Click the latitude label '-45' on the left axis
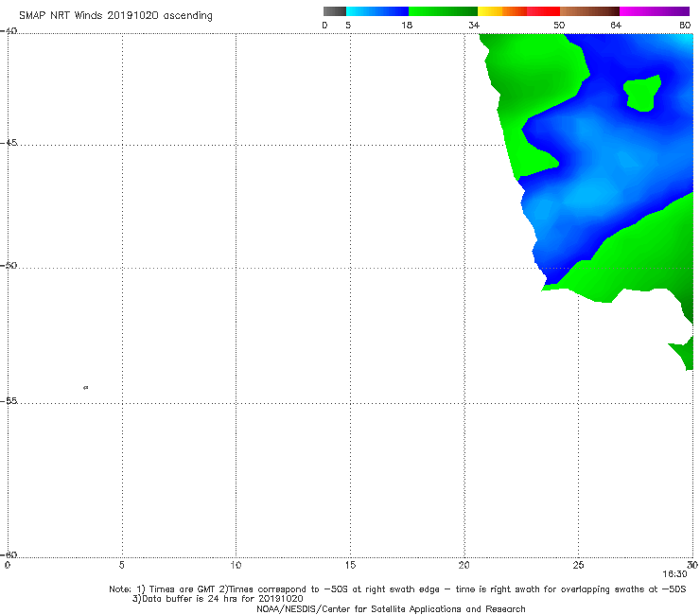 coord(9,143)
